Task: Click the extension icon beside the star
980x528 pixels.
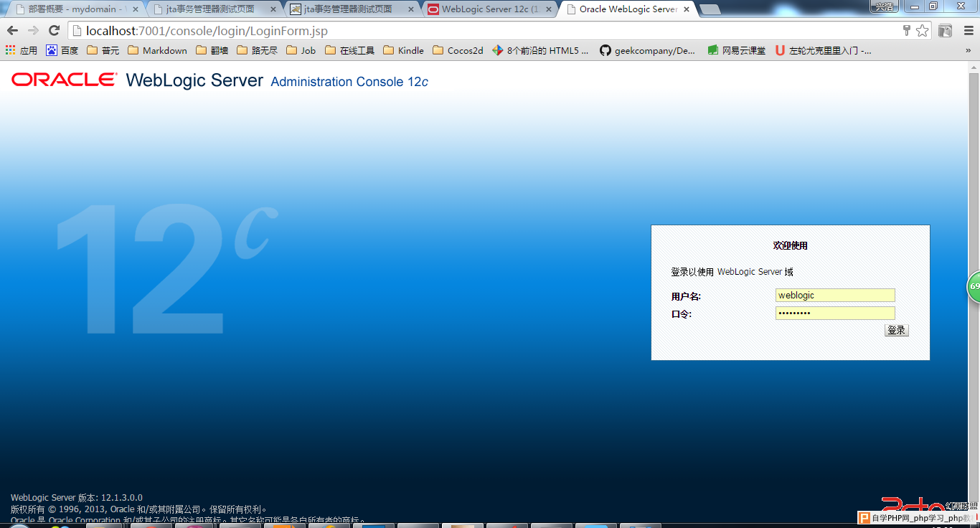Action: pyautogui.click(x=946, y=31)
